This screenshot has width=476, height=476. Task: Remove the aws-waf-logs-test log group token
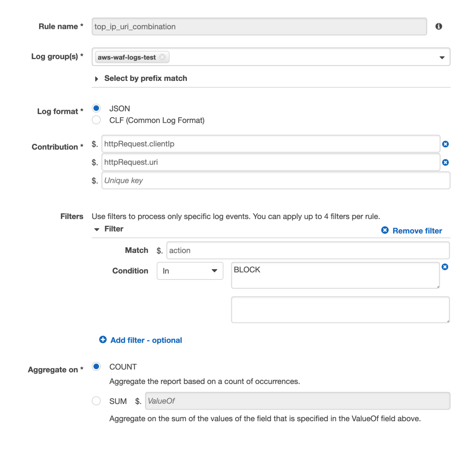click(x=163, y=56)
